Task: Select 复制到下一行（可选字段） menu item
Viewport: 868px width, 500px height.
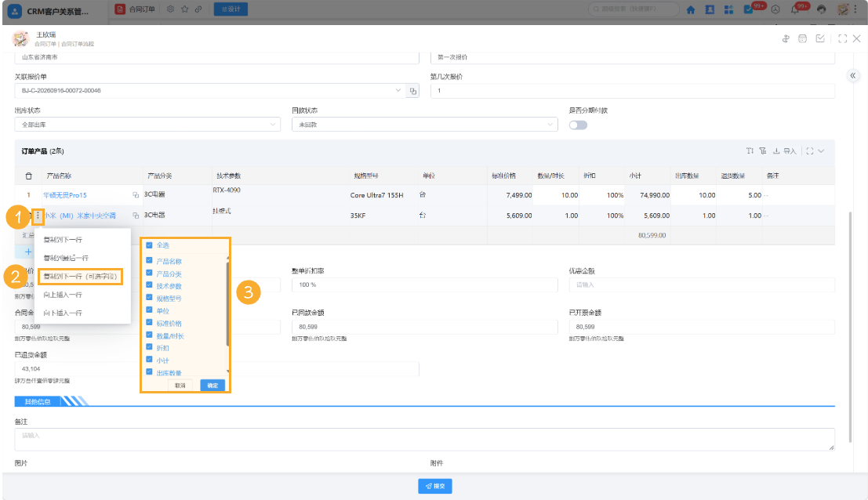Action: [x=80, y=277]
